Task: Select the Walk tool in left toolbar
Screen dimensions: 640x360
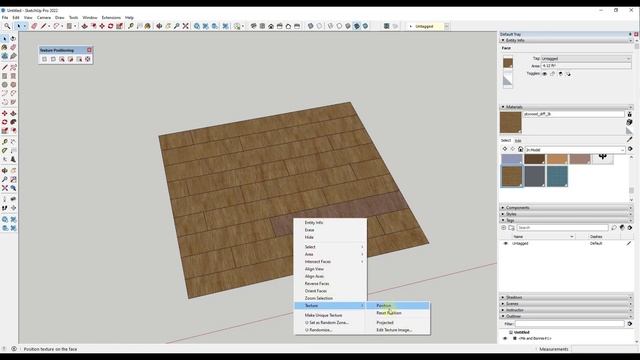Action: (x=4, y=208)
